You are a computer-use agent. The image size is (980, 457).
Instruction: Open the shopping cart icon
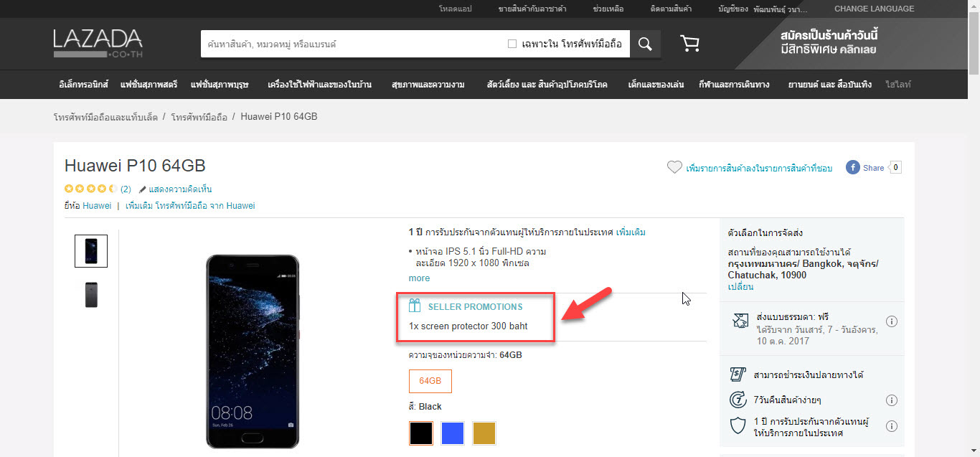click(x=689, y=44)
